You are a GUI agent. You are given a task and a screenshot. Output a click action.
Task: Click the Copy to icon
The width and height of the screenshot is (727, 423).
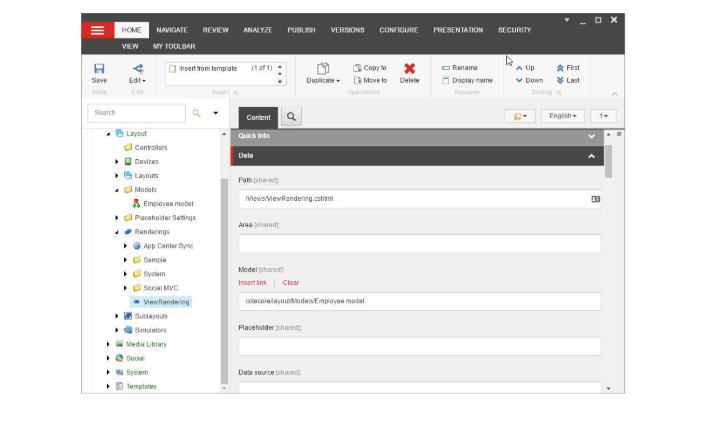(x=357, y=68)
